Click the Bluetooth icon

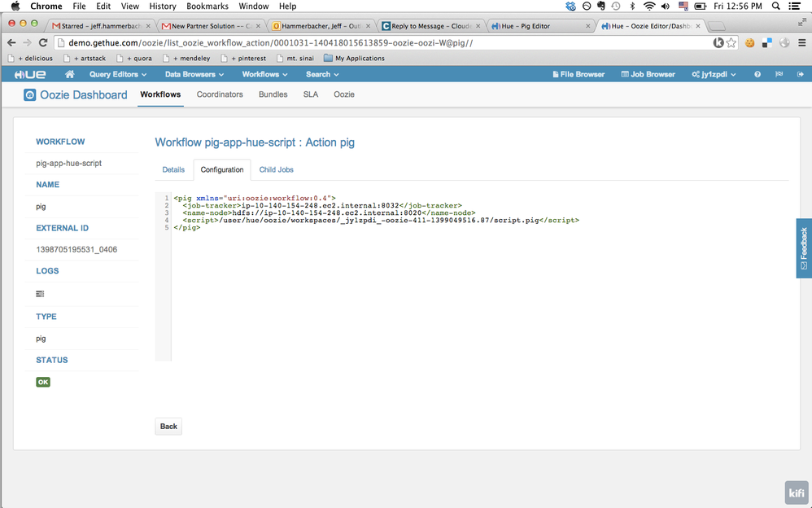click(632, 7)
